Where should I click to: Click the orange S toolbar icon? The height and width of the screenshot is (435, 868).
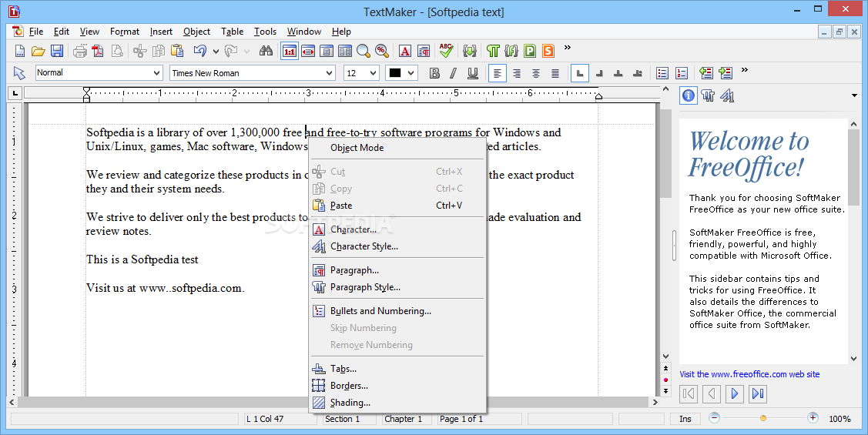click(548, 52)
